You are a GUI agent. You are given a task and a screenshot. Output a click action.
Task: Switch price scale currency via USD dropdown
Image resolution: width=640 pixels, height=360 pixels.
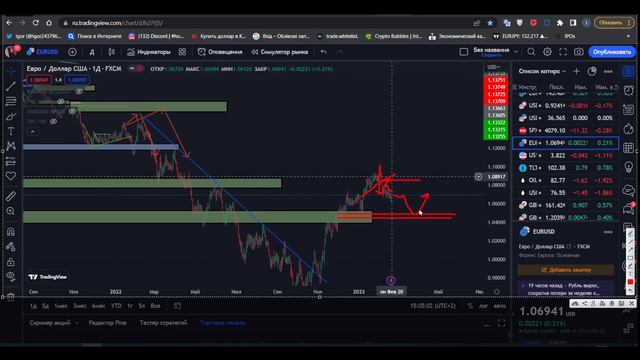click(x=493, y=67)
